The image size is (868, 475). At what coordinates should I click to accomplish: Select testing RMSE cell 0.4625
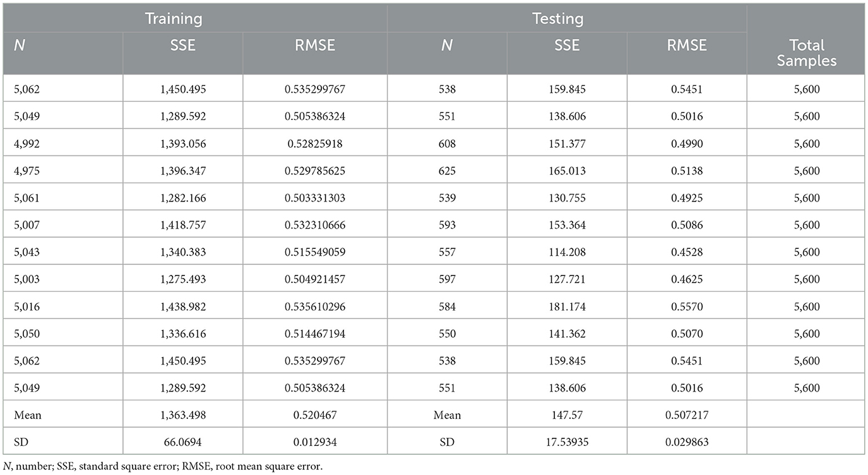click(686, 280)
